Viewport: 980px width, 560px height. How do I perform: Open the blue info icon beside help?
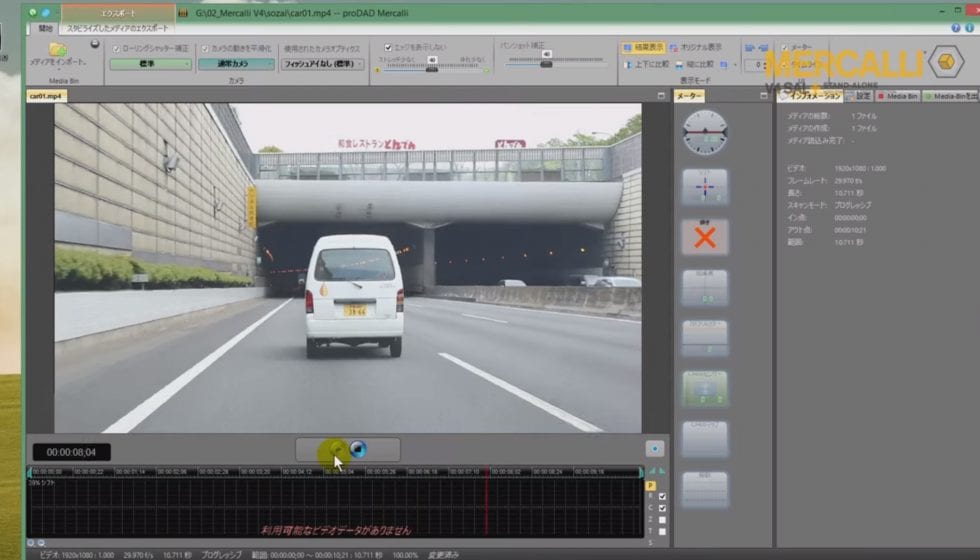[x=969, y=28]
